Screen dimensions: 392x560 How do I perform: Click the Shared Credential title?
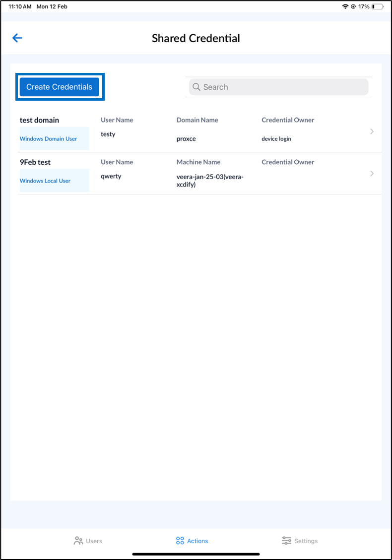(x=196, y=38)
